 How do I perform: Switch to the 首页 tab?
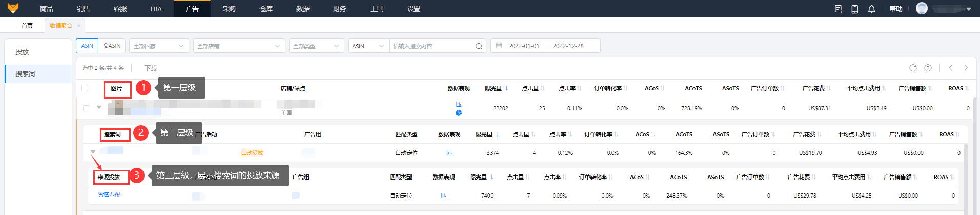pyautogui.click(x=27, y=26)
